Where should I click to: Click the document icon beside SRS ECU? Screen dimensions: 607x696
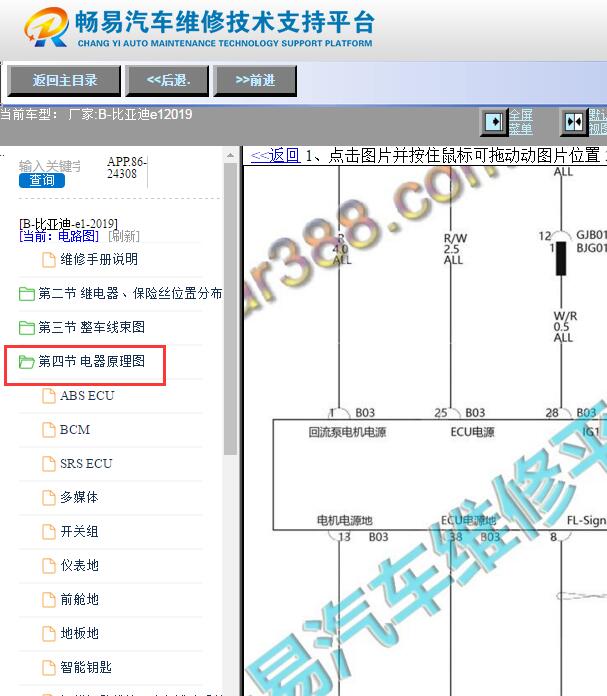(49, 464)
